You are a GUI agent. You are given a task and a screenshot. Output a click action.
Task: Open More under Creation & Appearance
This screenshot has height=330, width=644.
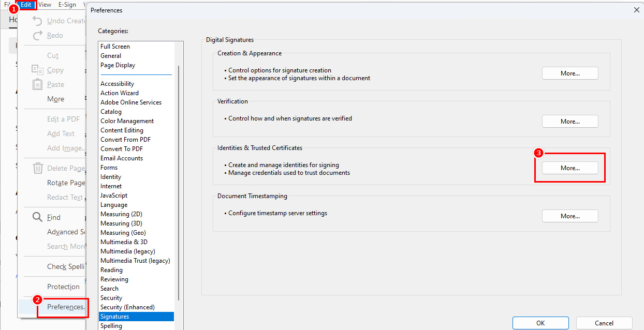point(569,73)
